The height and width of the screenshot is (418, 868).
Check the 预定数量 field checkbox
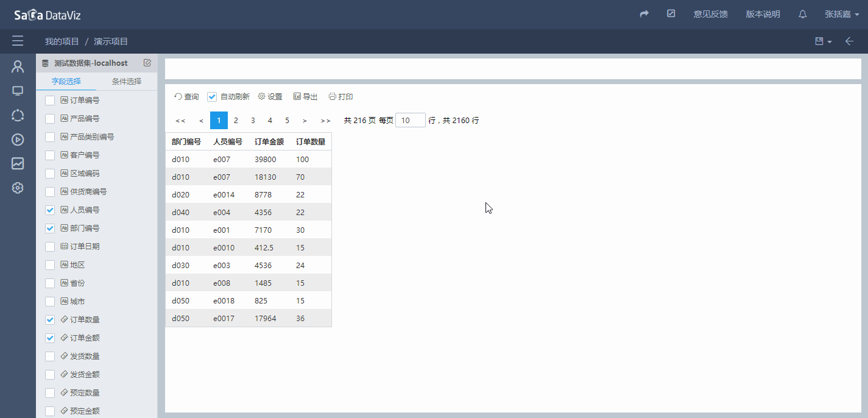click(x=50, y=393)
